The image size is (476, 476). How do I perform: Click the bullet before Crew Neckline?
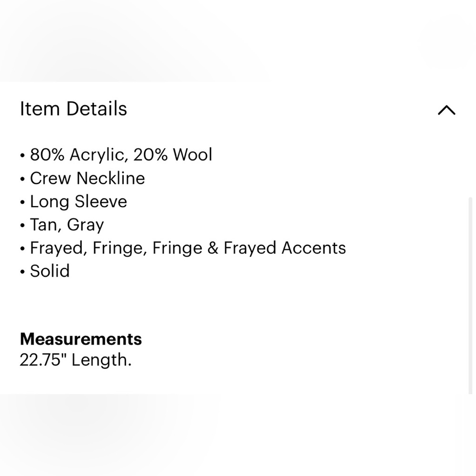click(22, 179)
